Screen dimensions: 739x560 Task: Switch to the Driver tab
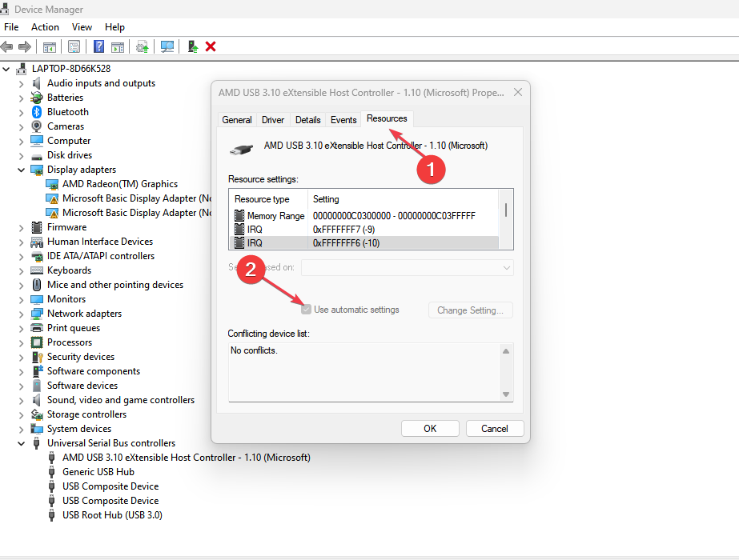(273, 120)
